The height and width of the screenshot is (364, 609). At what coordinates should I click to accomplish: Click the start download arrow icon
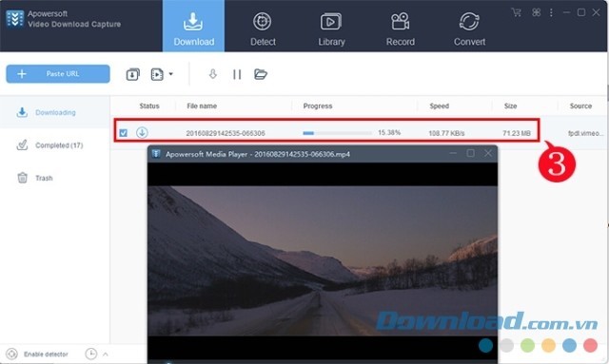(x=212, y=74)
